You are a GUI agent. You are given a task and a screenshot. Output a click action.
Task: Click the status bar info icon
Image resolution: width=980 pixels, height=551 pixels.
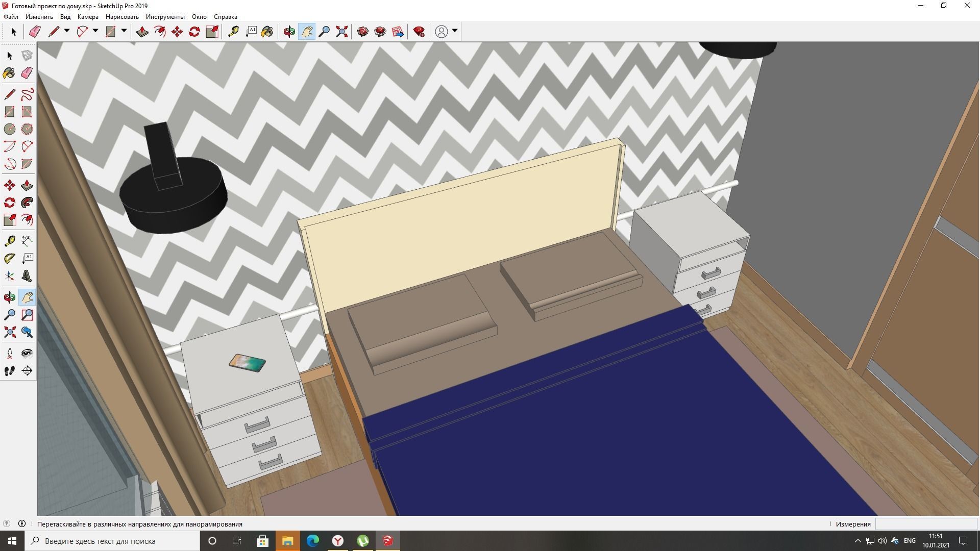pos(22,523)
